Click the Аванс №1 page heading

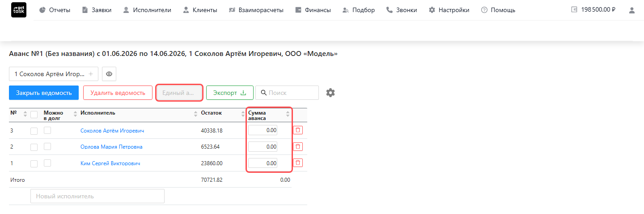pyautogui.click(x=173, y=54)
